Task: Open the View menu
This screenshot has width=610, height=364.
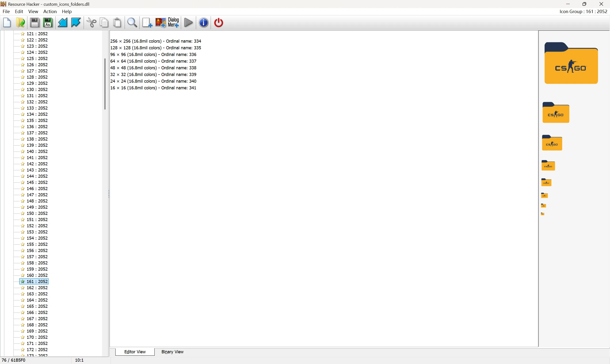Action: [33, 11]
